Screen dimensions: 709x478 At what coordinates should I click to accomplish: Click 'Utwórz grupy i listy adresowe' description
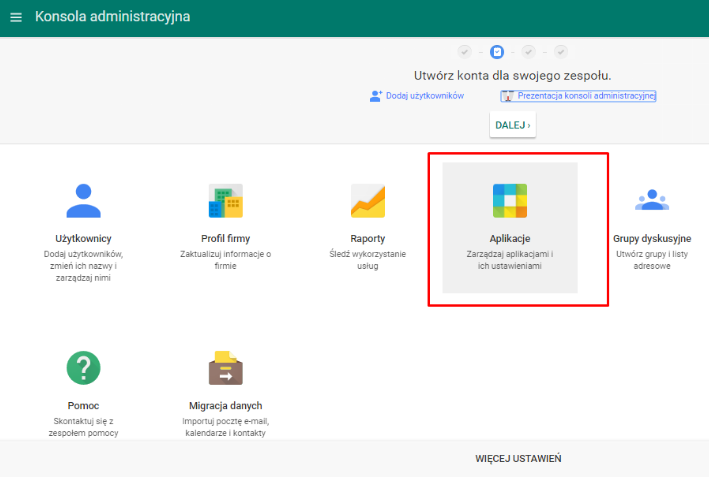(652, 260)
